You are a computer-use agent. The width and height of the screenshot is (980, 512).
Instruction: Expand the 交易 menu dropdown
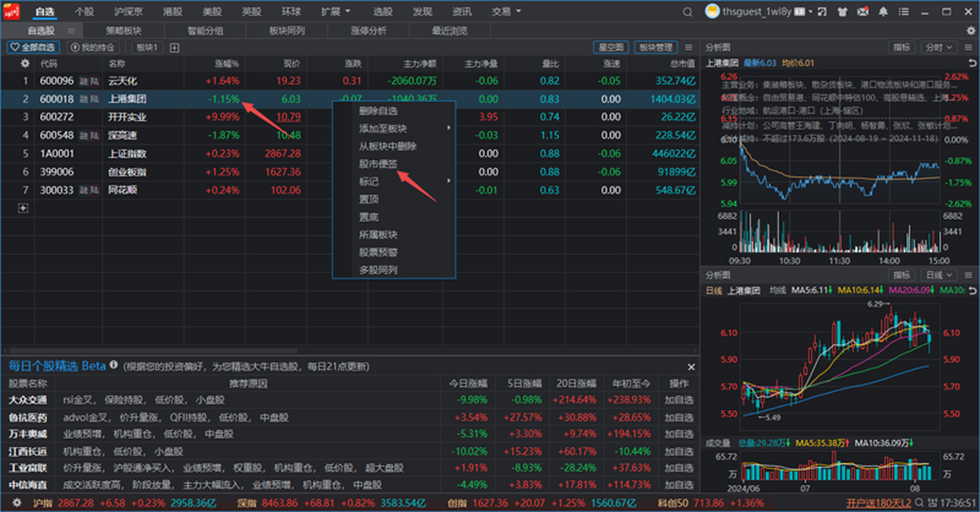(x=519, y=12)
